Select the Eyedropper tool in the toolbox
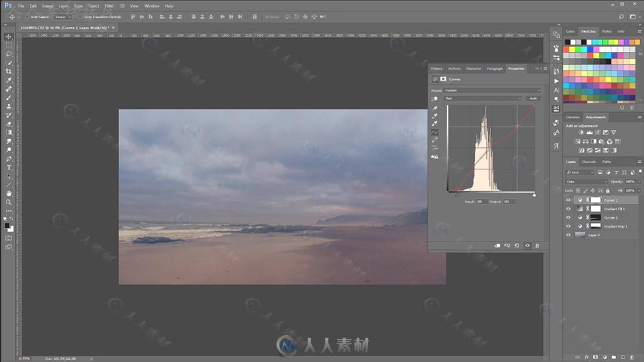644x362 pixels. (9, 80)
